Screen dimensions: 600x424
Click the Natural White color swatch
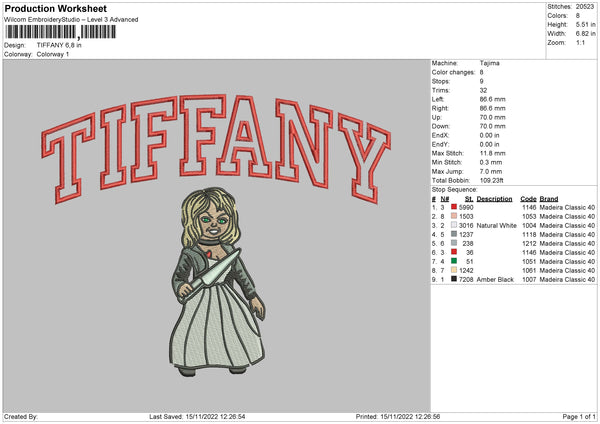pyautogui.click(x=455, y=226)
